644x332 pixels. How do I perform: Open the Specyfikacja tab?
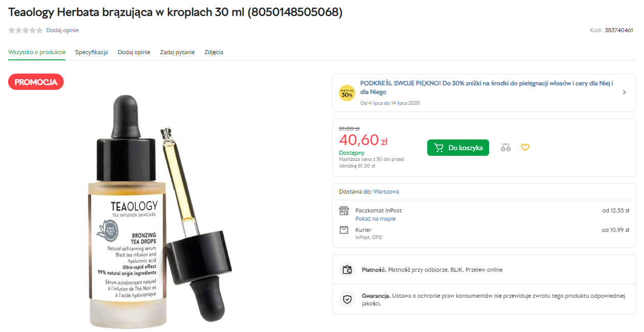[x=91, y=52]
